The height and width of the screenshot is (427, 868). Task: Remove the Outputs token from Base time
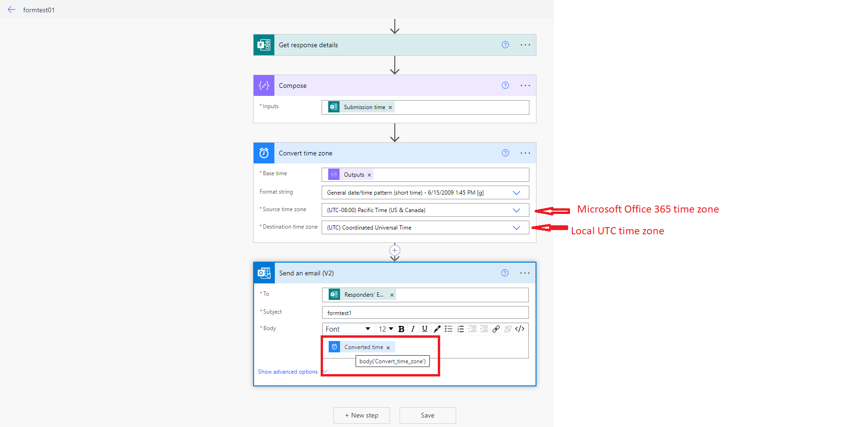coord(369,175)
